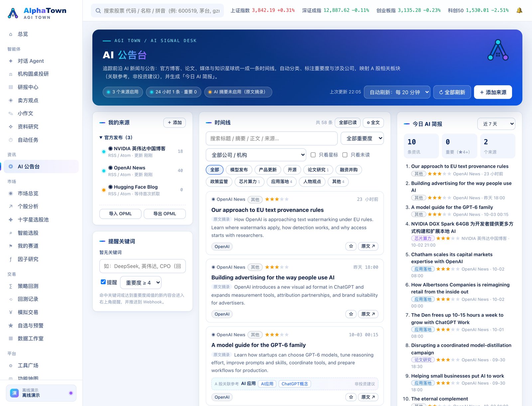Open 模拟交易 yen icon
The image size is (532, 406).
[x=11, y=312]
